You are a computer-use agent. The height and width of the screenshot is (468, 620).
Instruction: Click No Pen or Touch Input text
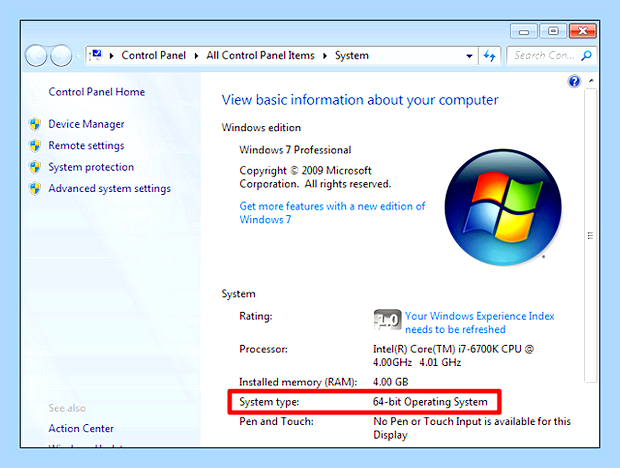[472, 428]
